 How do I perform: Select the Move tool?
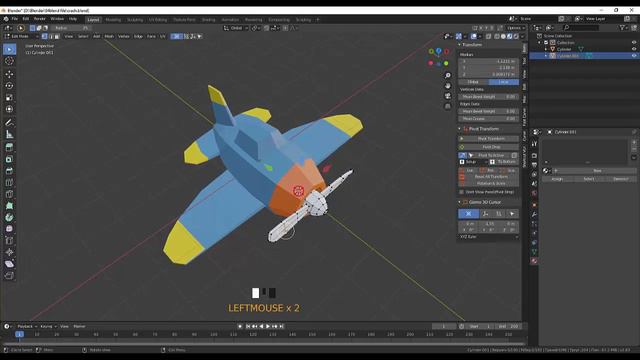point(9,74)
